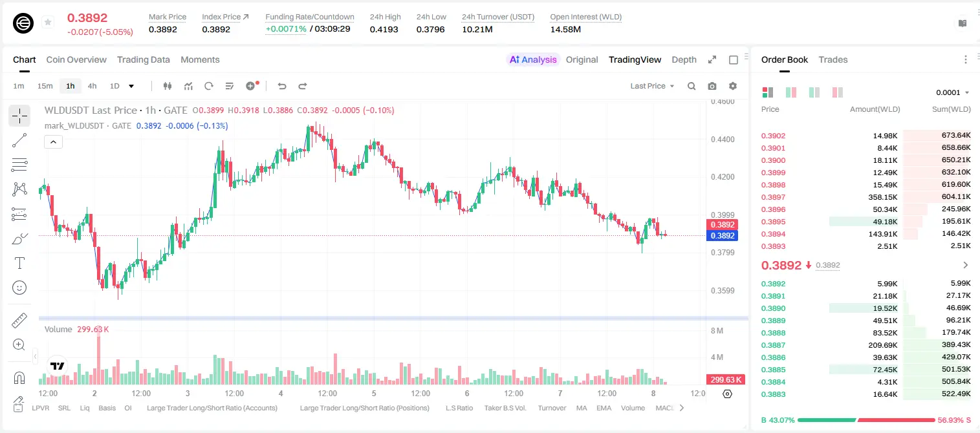980x433 pixels.
Task: Select the trend line drawing tool
Action: point(19,140)
